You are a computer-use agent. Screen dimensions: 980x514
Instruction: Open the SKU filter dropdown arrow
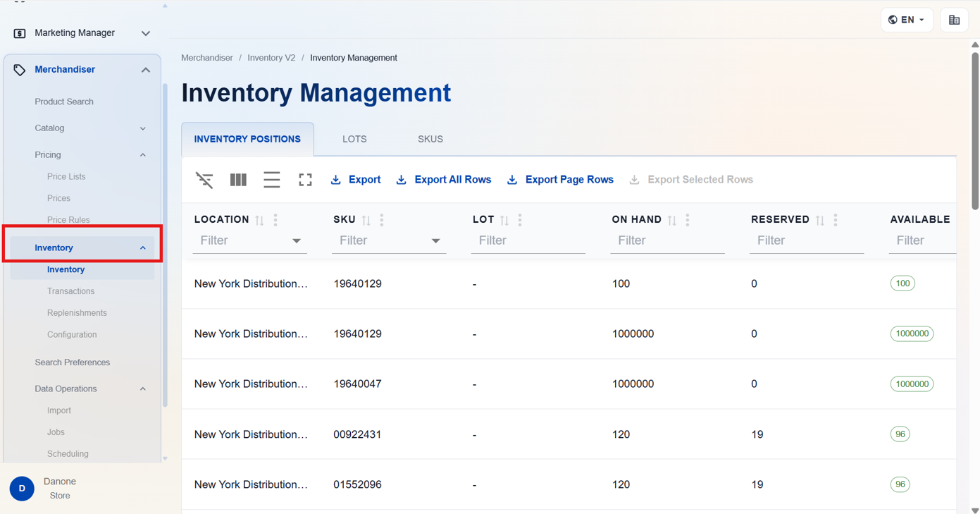click(x=436, y=241)
